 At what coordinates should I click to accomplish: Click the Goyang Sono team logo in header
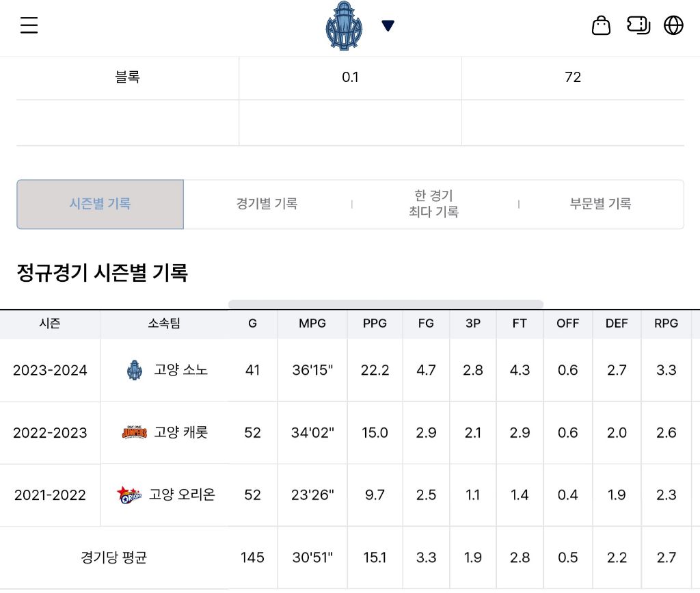[344, 26]
